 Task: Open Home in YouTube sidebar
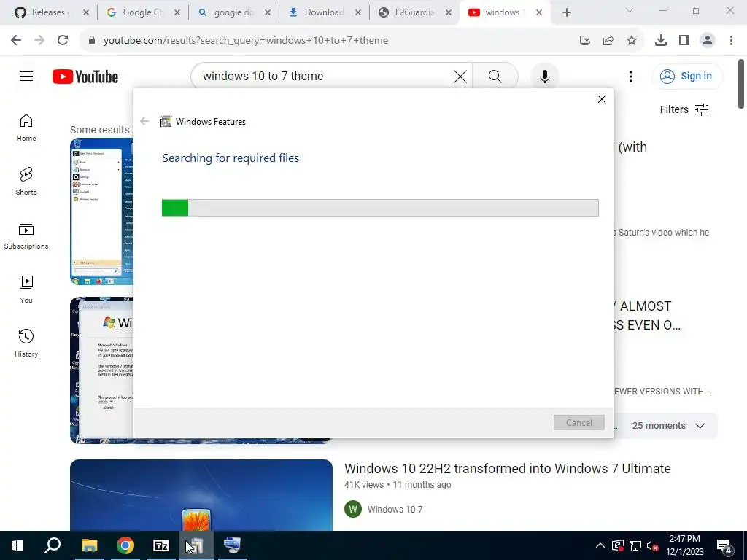[x=26, y=128]
